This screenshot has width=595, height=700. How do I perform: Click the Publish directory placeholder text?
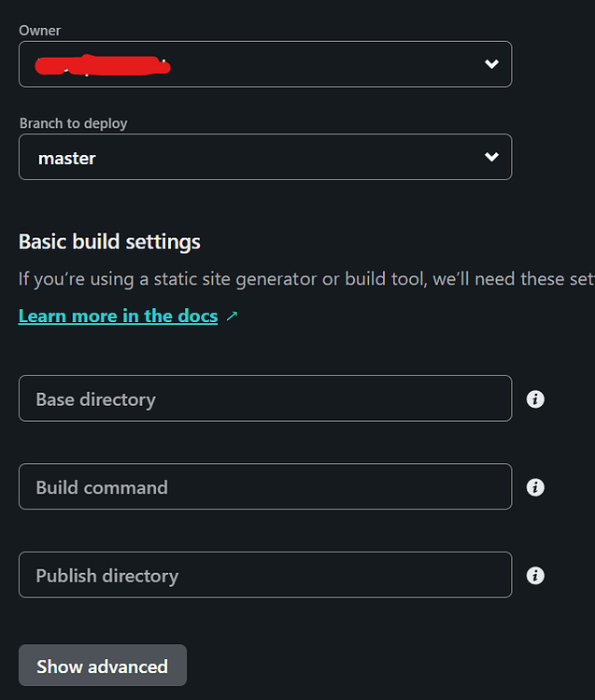pos(106,576)
